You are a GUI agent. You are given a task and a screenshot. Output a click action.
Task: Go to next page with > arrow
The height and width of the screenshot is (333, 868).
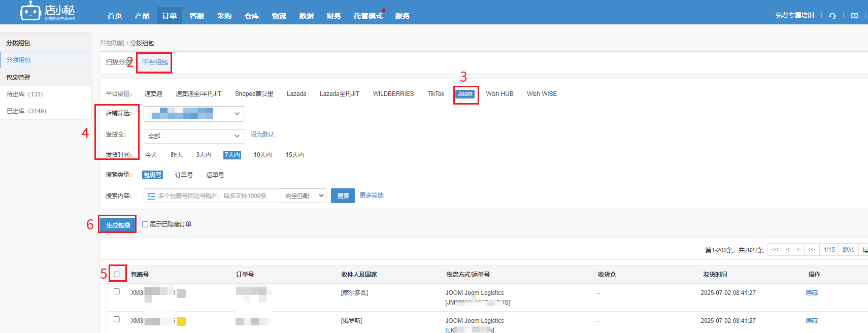coord(798,250)
